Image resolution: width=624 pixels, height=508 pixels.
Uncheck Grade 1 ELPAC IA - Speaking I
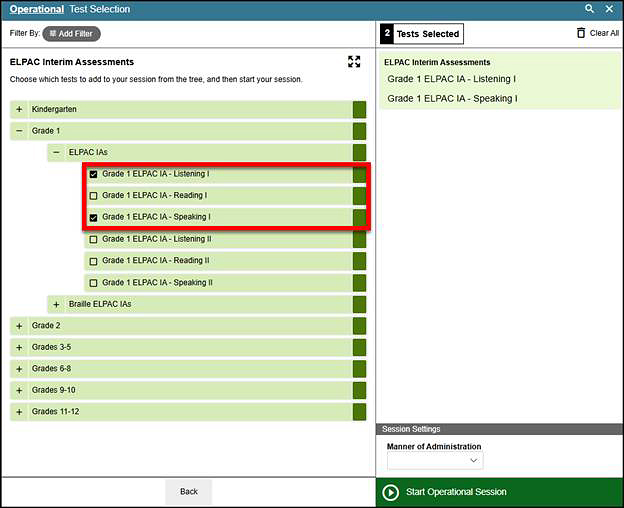coord(94,218)
